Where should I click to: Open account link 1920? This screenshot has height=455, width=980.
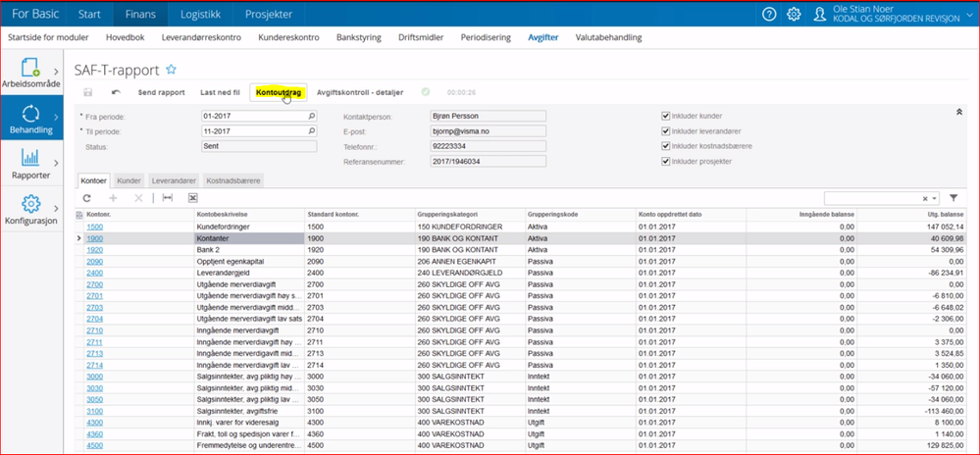[x=94, y=250]
